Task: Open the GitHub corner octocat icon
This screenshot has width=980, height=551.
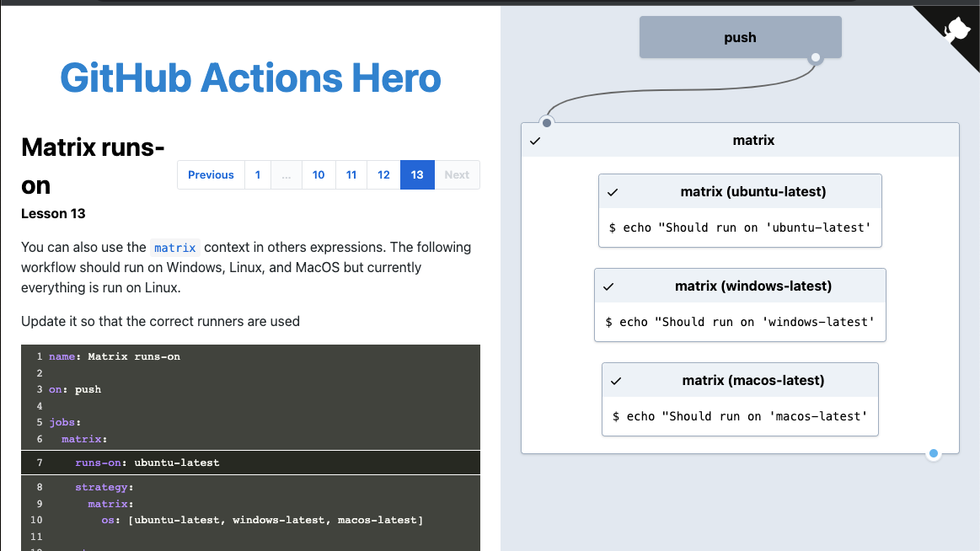Action: (956, 30)
